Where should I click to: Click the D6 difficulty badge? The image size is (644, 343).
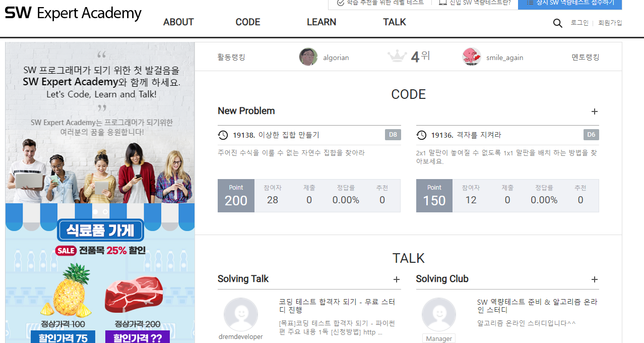coord(591,135)
